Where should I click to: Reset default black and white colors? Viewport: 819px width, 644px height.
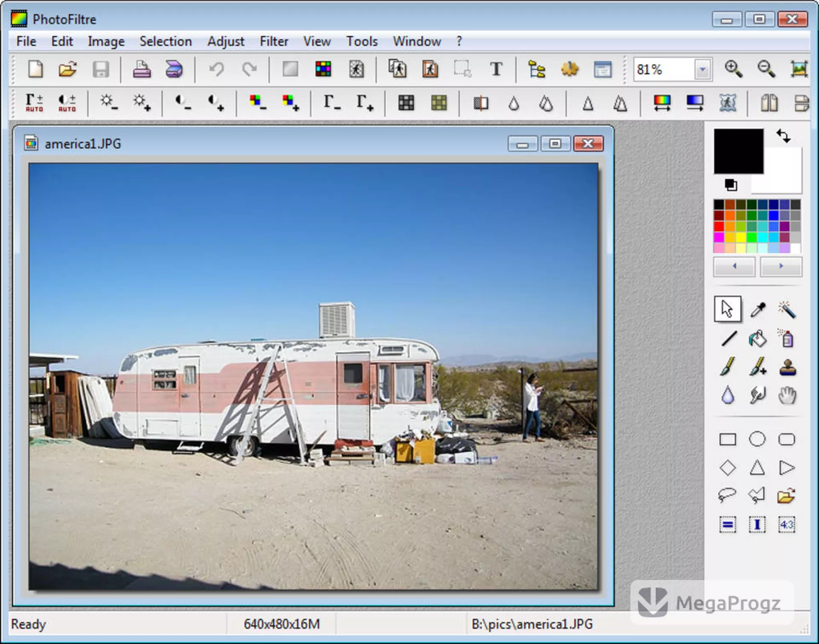pyautogui.click(x=731, y=185)
